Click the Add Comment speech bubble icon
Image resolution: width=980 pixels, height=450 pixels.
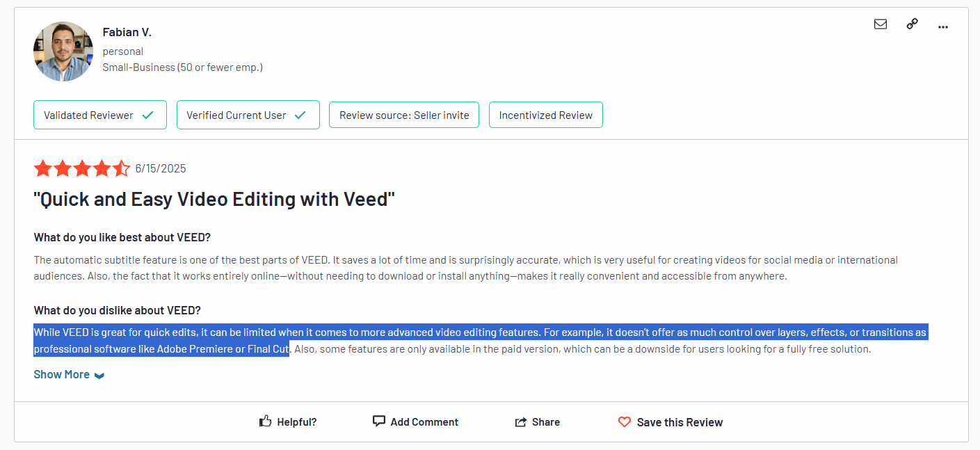(379, 421)
